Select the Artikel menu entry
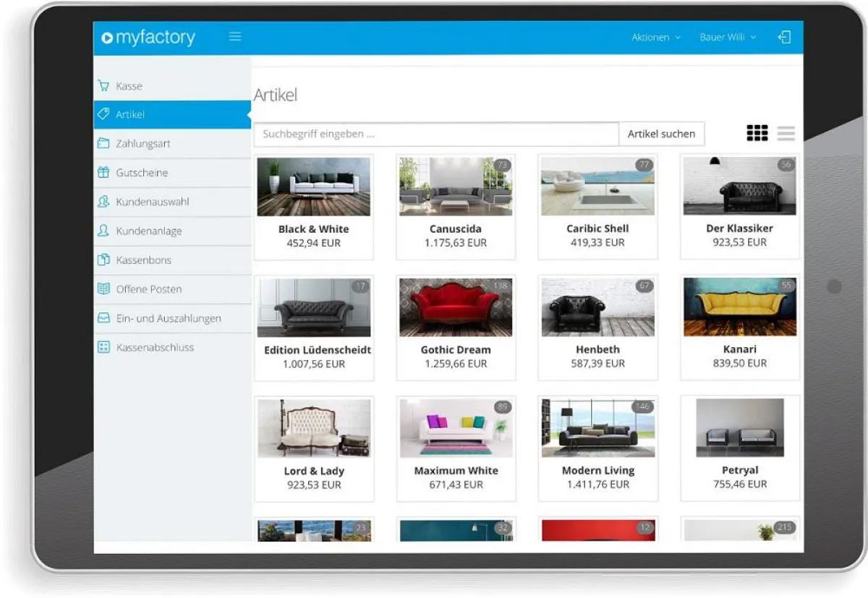The height and width of the screenshot is (598, 868). [x=130, y=114]
